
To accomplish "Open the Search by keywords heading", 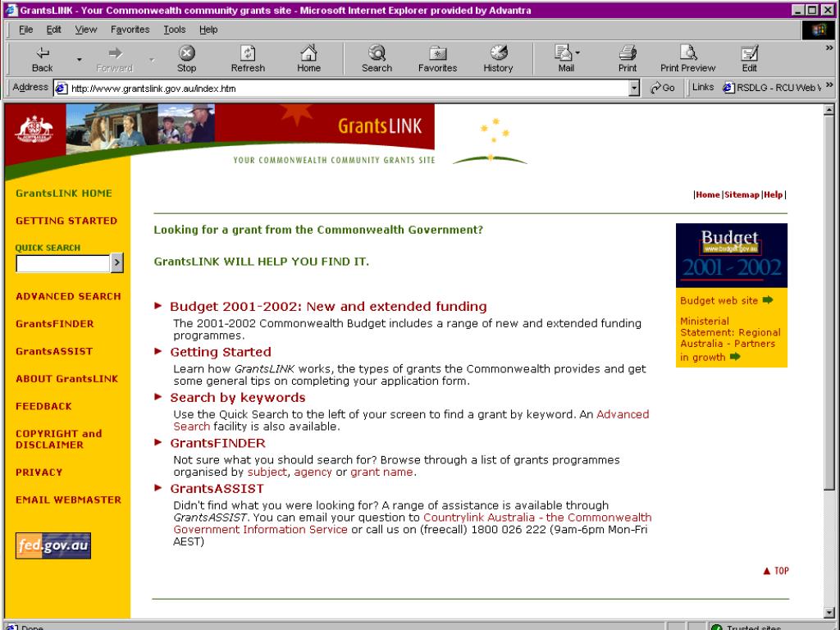I will [x=238, y=398].
